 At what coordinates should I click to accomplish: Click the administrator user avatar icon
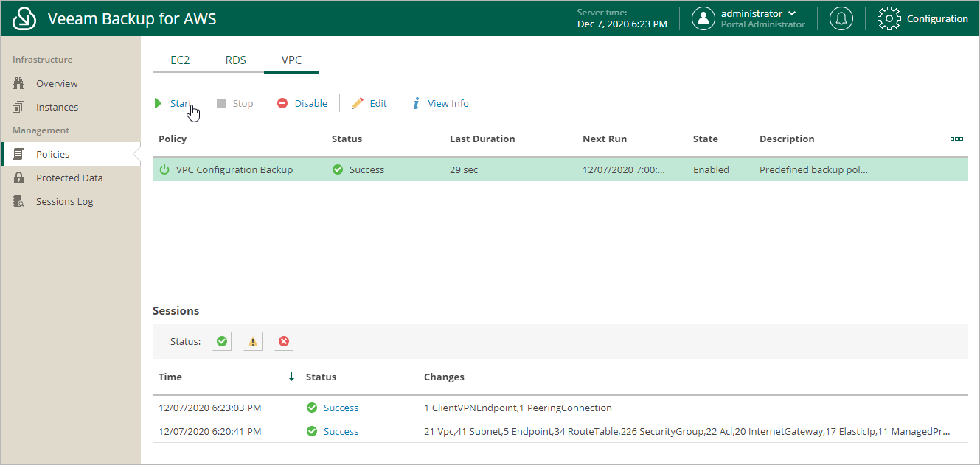click(703, 18)
